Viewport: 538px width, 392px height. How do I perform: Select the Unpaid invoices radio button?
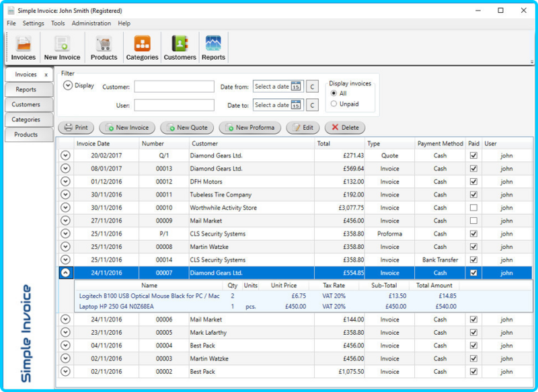334,104
